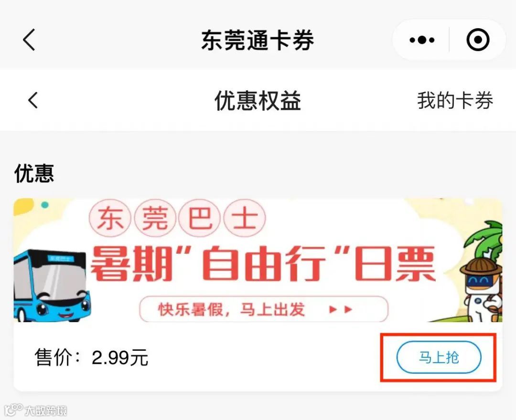Tap the 优惠 section heading
Image resolution: width=516 pixels, height=420 pixels.
coord(34,173)
